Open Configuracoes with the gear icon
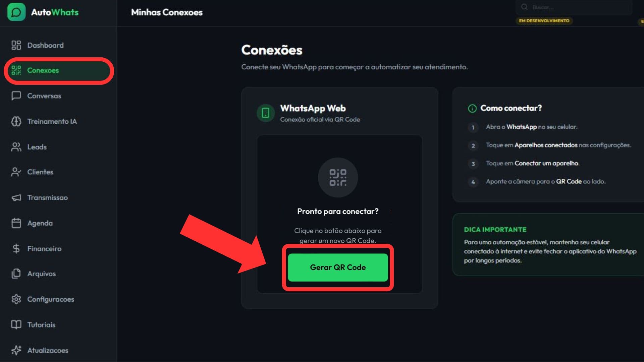This screenshot has height=362, width=644. pos(16,299)
